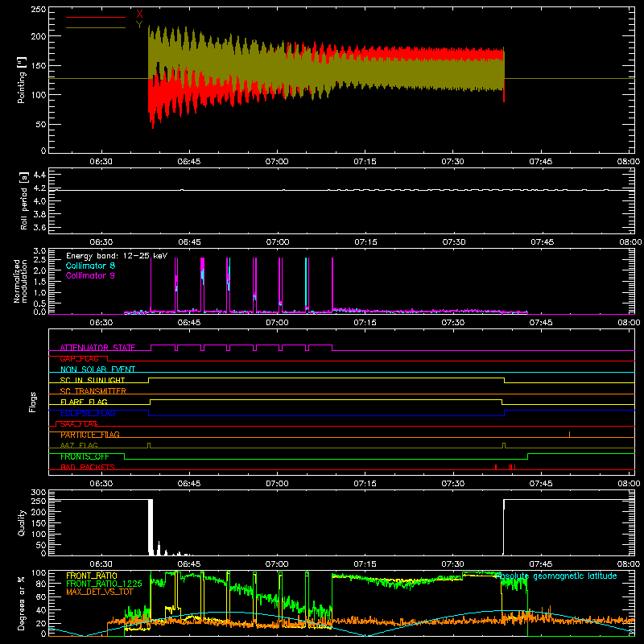Click 06:30 time label under modulation plot
This screenshot has height=644, width=644.
tap(101, 323)
